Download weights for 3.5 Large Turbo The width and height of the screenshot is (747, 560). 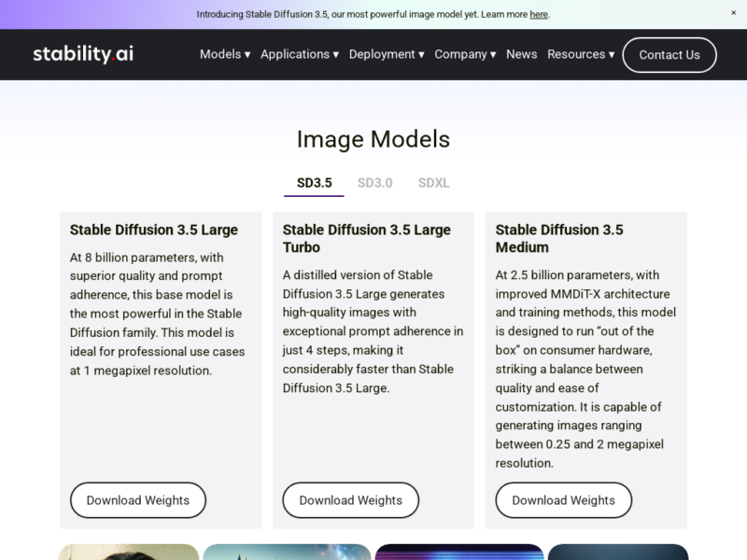351,500
